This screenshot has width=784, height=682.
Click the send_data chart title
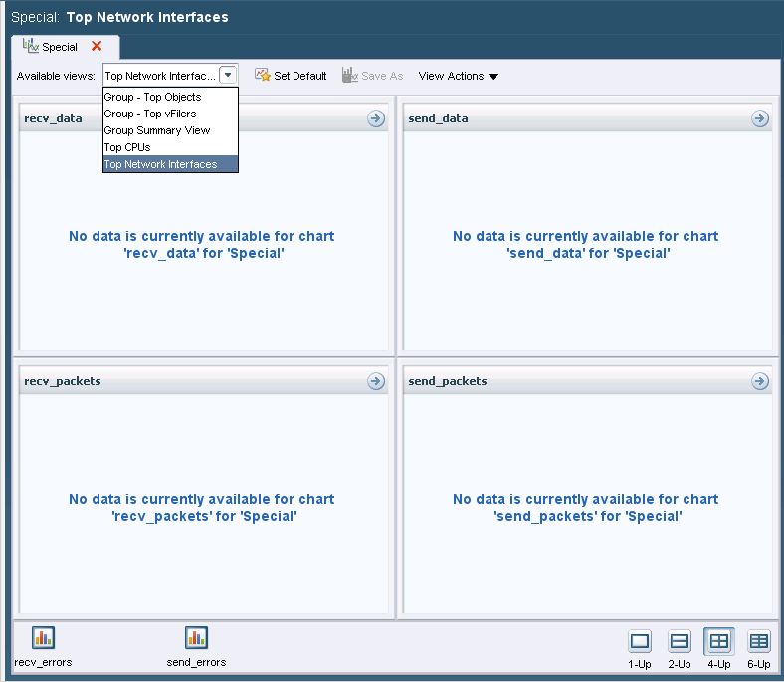pyautogui.click(x=438, y=118)
